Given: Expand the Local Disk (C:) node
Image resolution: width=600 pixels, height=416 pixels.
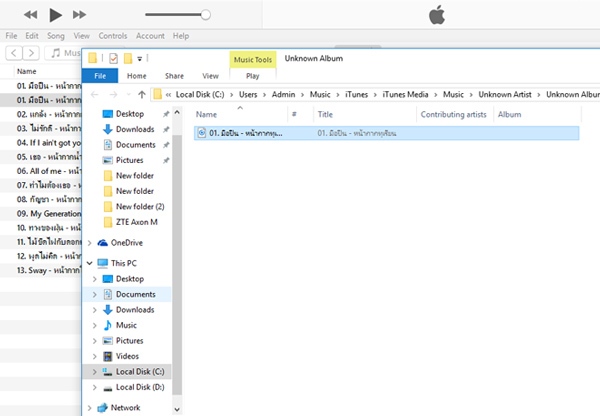Looking at the screenshot, I should point(95,372).
